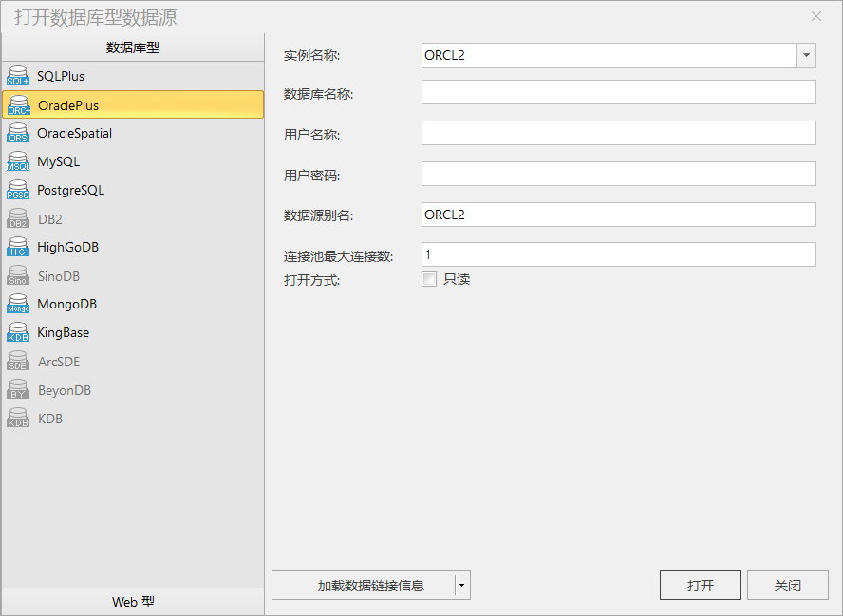This screenshot has width=843, height=616.
Task: Click the 连接池最大连接数 field
Action: click(619, 254)
